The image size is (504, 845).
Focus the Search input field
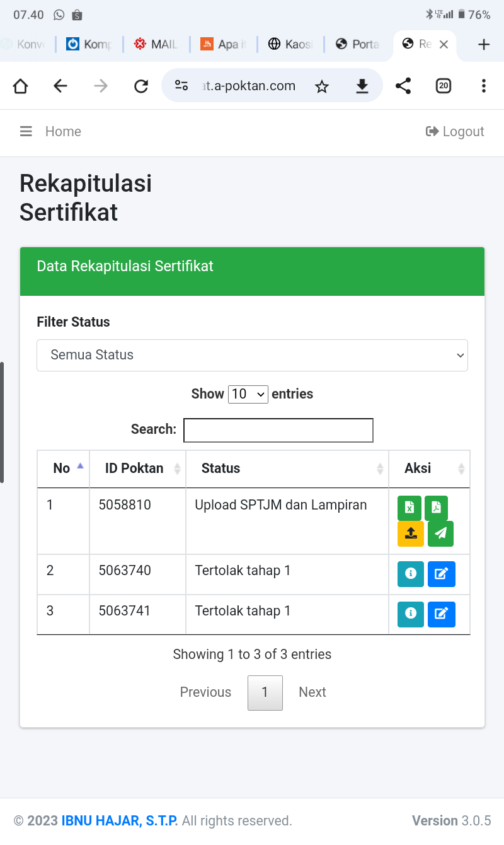278,430
